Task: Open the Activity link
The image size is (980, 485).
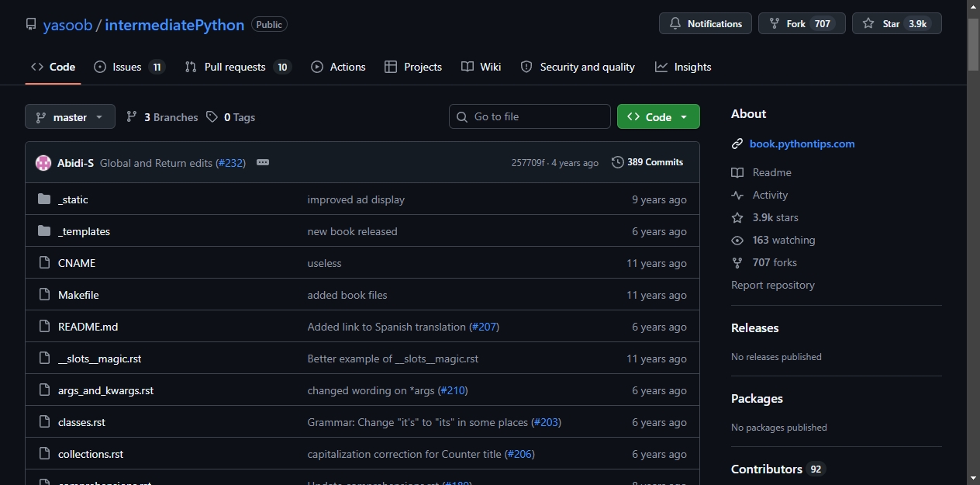Action: click(760, 195)
